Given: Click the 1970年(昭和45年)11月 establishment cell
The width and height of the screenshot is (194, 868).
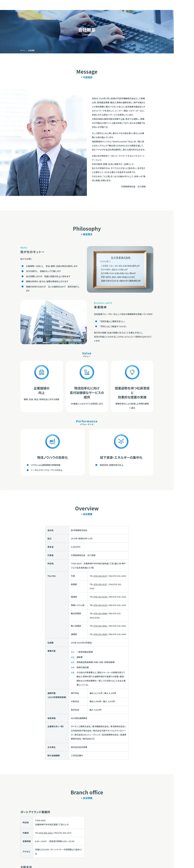Looking at the screenshot, I should (98, 538).
